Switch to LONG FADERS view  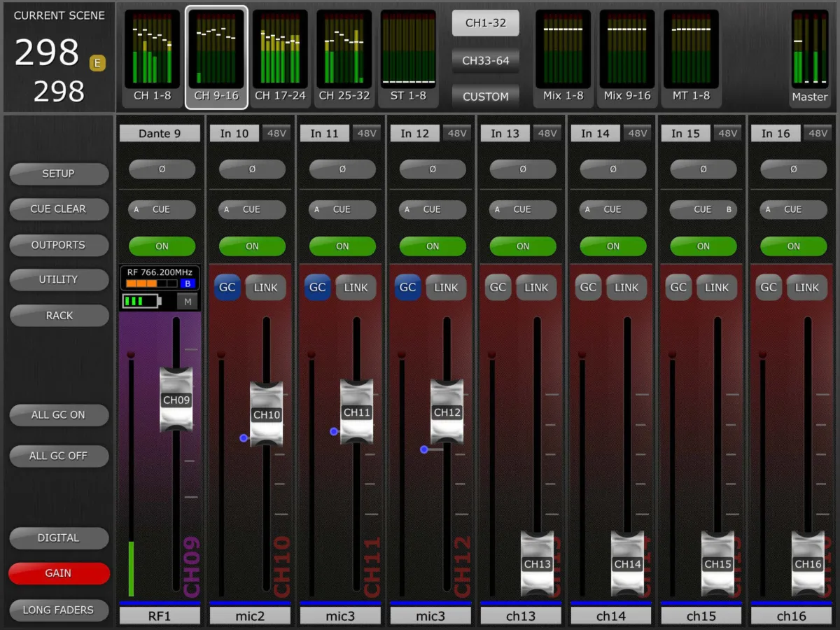tap(59, 610)
